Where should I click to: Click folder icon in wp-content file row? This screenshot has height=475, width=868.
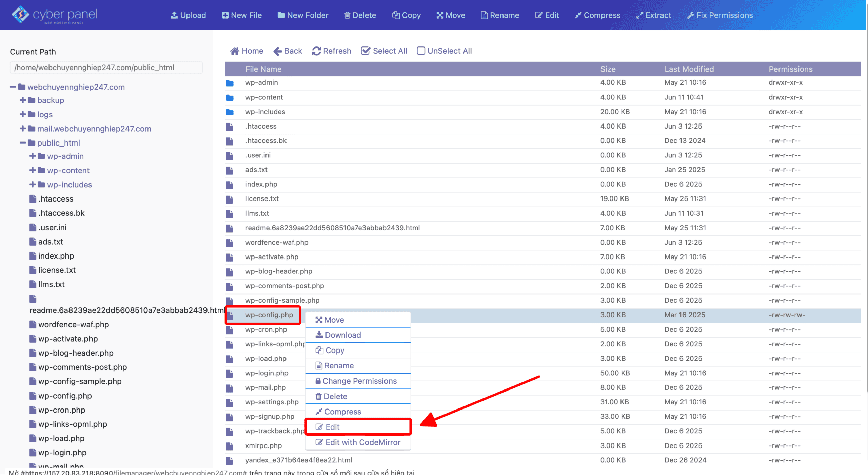click(x=230, y=97)
